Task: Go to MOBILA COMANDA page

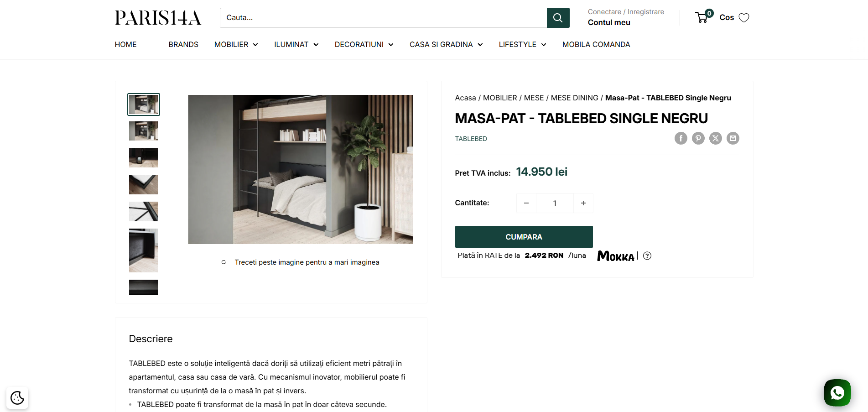Action: 596,45
